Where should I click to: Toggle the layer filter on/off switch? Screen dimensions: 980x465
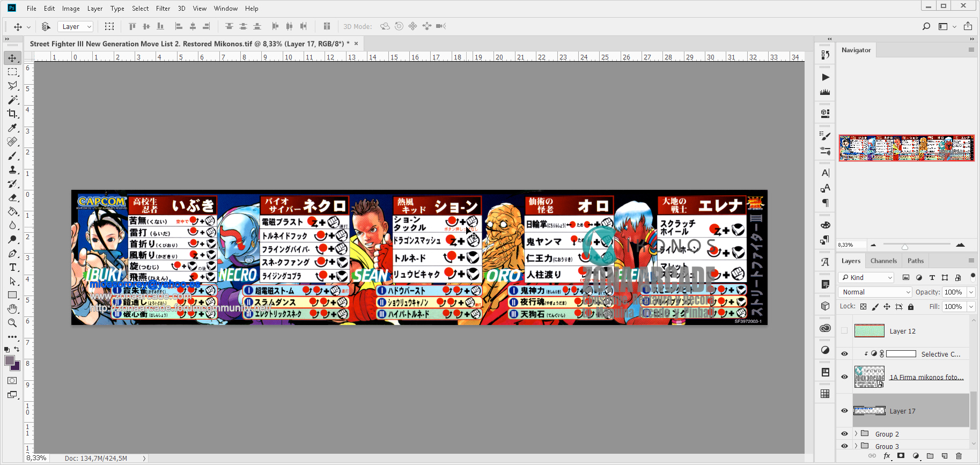pos(973,277)
